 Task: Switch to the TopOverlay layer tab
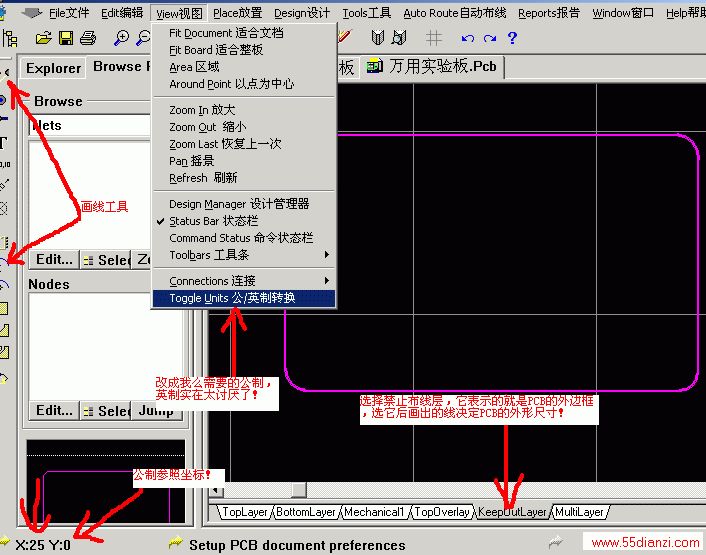[442, 512]
